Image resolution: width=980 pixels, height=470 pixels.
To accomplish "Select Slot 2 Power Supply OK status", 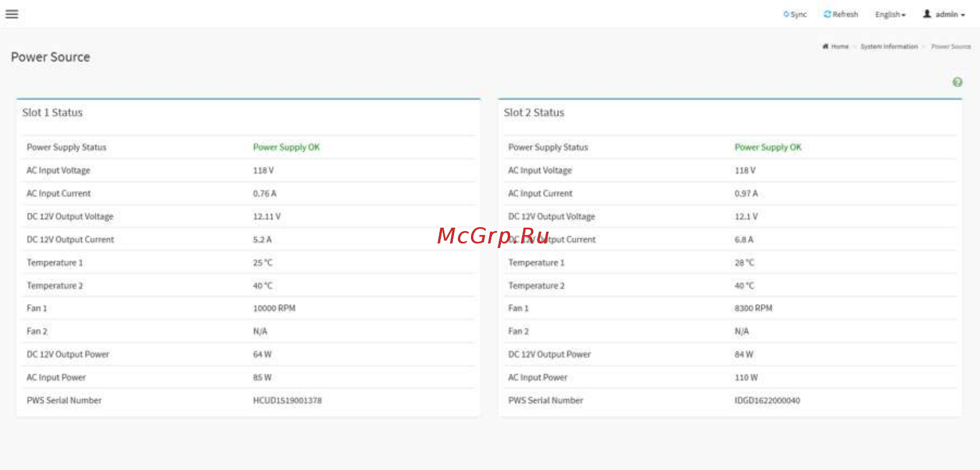I will (768, 147).
